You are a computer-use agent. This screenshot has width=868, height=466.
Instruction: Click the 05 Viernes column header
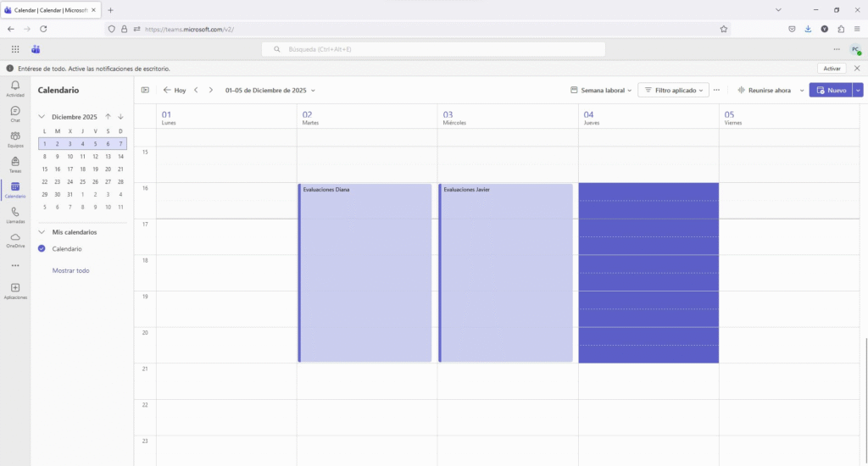[x=789, y=117]
